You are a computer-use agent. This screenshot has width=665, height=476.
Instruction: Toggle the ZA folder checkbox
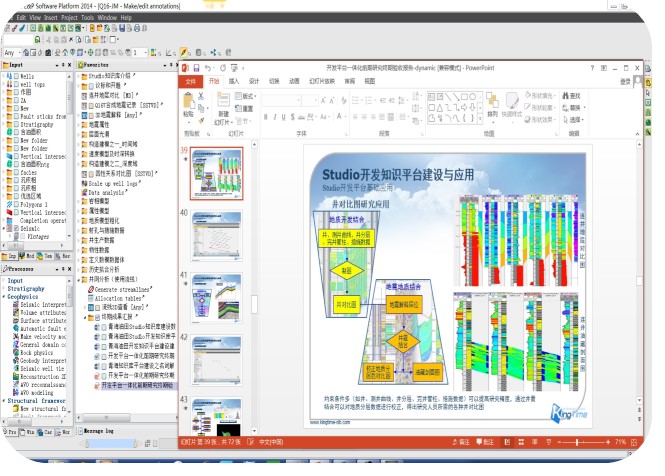[17, 100]
